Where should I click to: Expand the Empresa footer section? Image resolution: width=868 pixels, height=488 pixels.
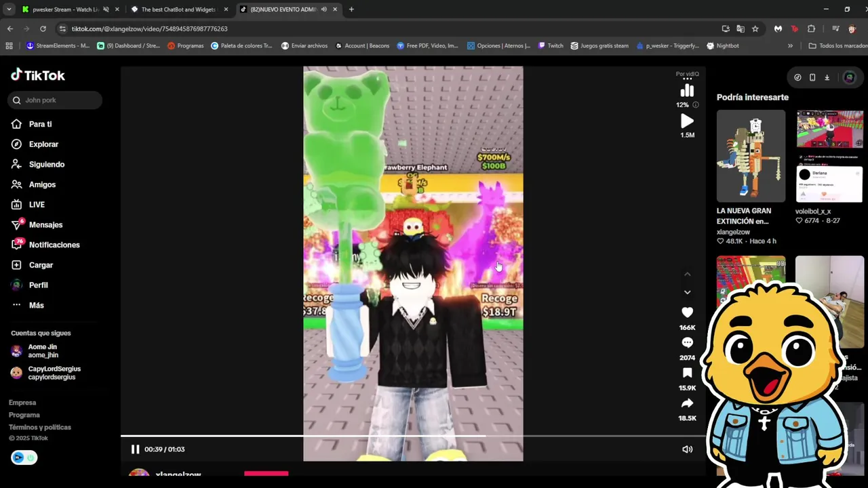coord(22,403)
